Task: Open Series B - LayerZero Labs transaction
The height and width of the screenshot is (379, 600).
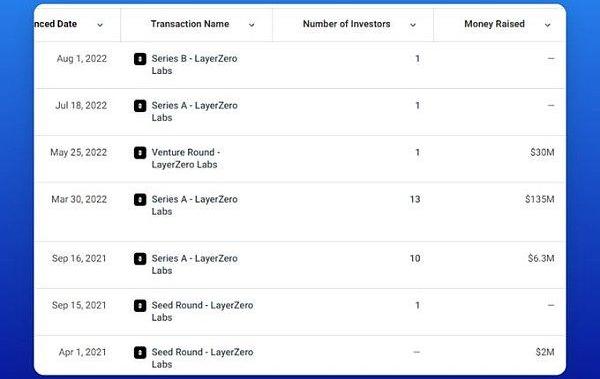Action: coord(194,65)
